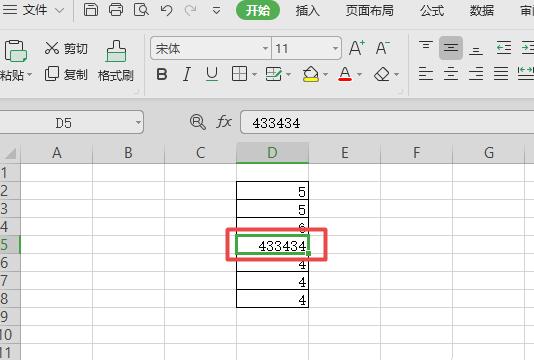Decrease font size with A- icon
534x360 pixels.
point(382,48)
